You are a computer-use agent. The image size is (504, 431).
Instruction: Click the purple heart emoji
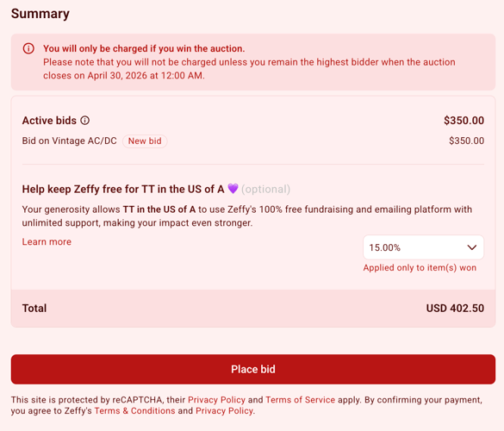[x=233, y=189]
